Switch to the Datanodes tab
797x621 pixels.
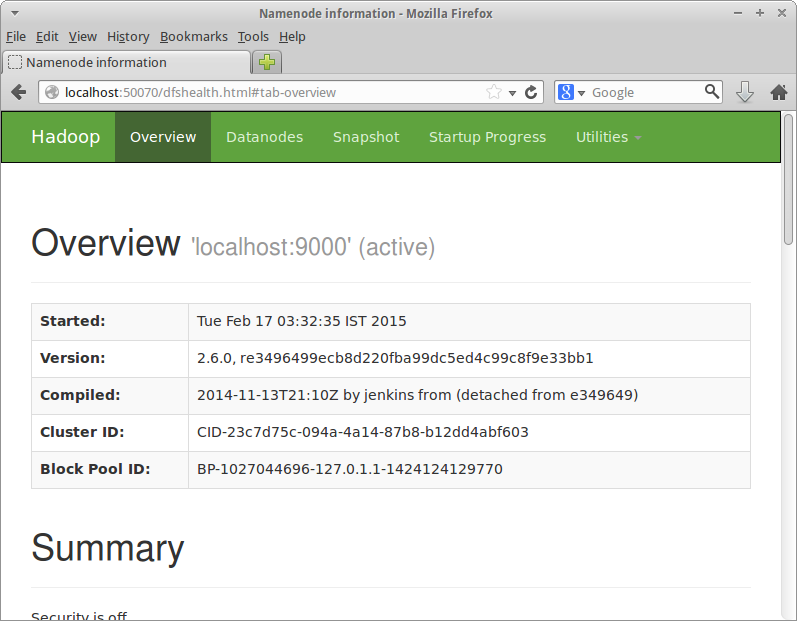click(264, 137)
